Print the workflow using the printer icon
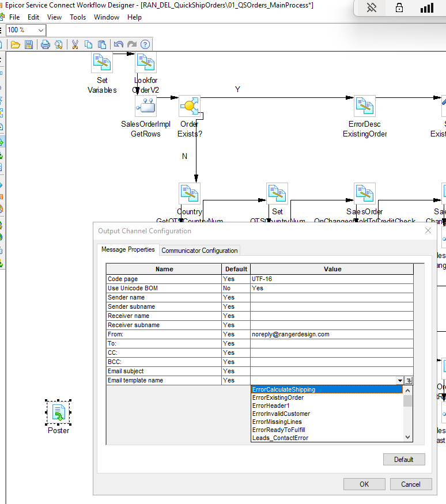The width and height of the screenshot is (446, 504). [46, 44]
